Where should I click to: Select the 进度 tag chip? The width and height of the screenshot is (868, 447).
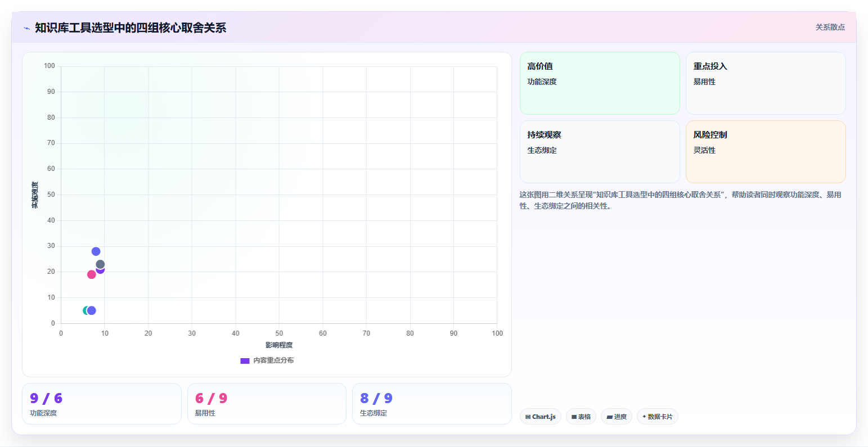[617, 417]
